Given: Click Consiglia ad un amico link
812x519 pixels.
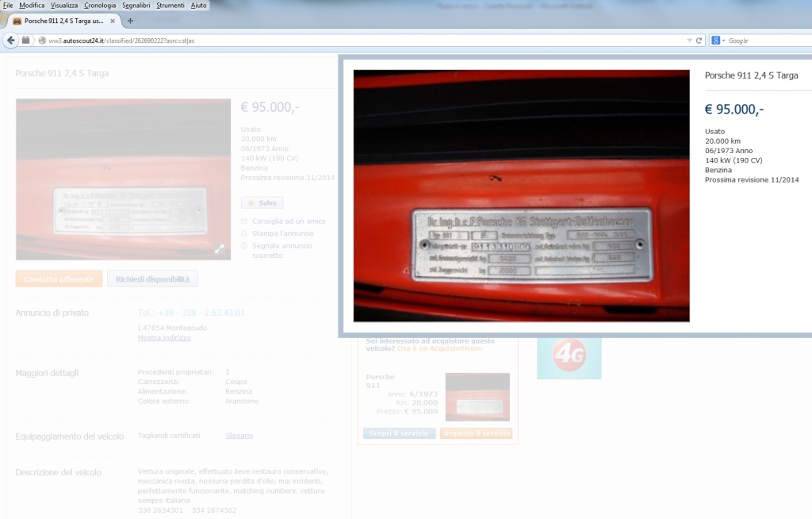Looking at the screenshot, I should click(289, 221).
